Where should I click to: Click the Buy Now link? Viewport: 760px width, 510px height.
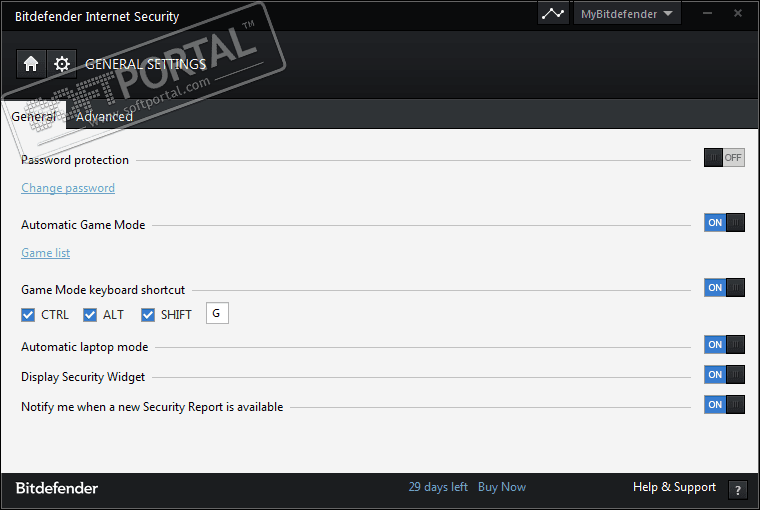click(x=502, y=487)
